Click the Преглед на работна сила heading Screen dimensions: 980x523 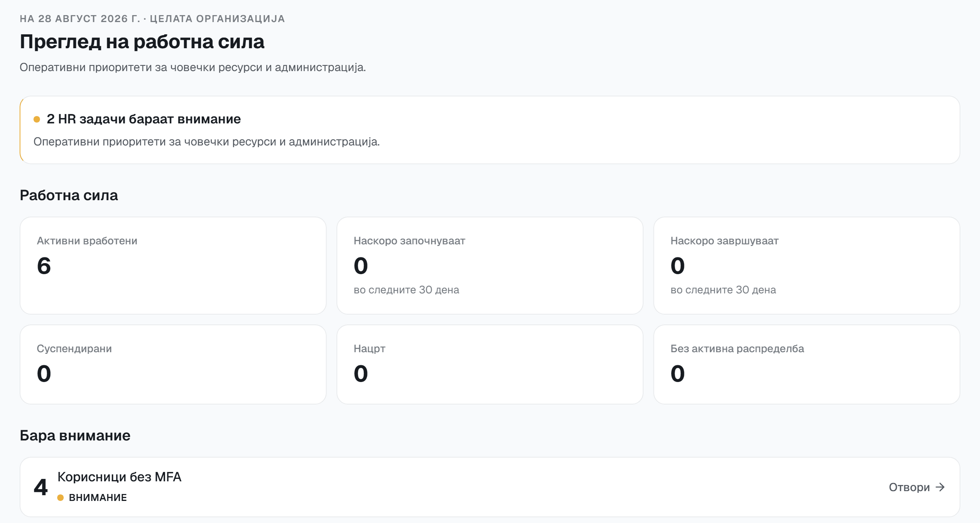(x=142, y=42)
